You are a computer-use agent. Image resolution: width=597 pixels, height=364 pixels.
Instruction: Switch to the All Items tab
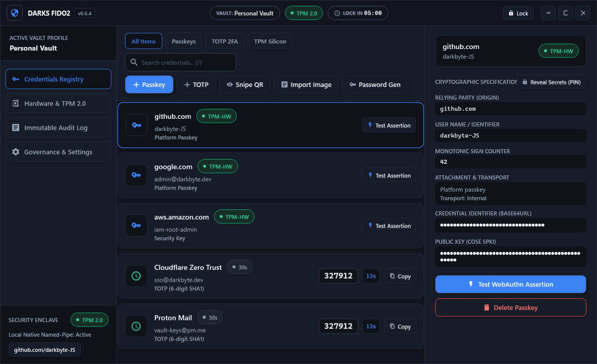pyautogui.click(x=144, y=41)
